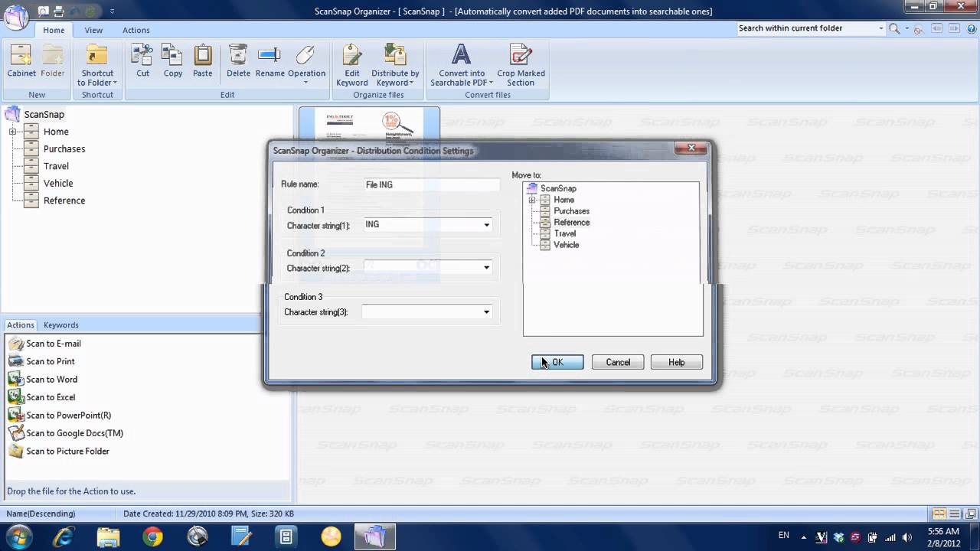Click the Rule name field
Image resolution: width=980 pixels, height=551 pixels.
click(x=432, y=184)
